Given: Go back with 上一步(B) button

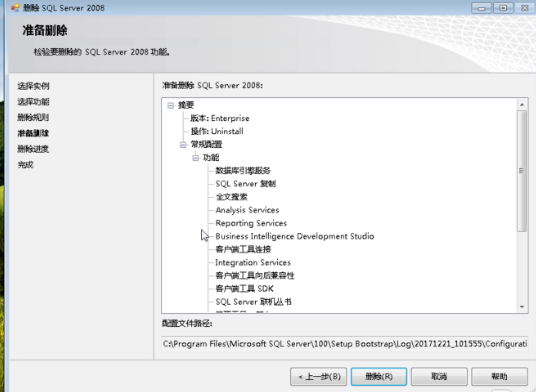Looking at the screenshot, I should point(319,377).
